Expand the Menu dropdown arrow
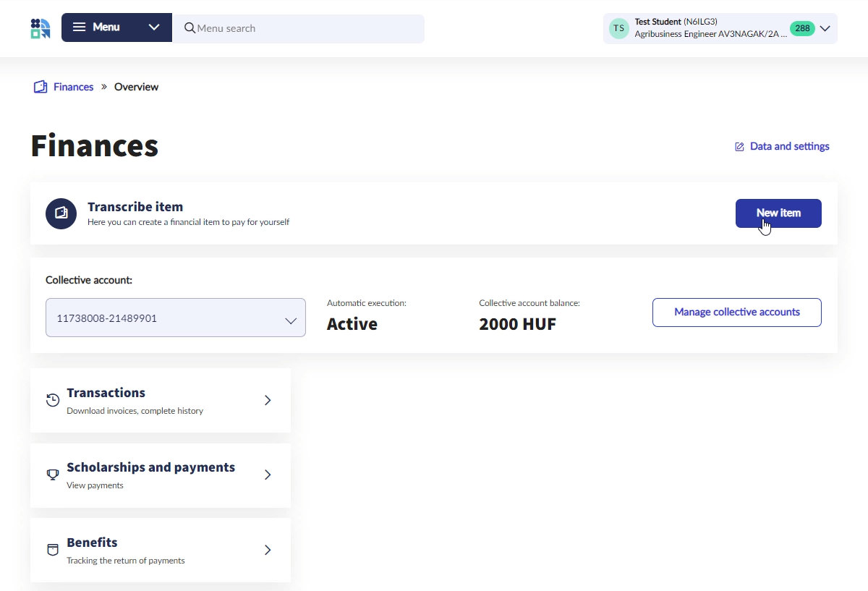The height and width of the screenshot is (591, 868). [x=154, y=27]
